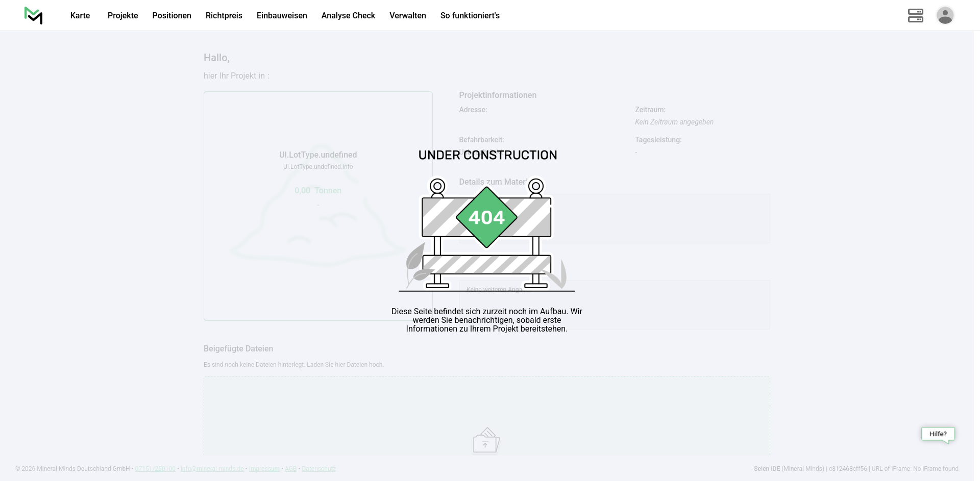Open the user profile avatar
This screenshot has width=980, height=481.
[x=945, y=15]
